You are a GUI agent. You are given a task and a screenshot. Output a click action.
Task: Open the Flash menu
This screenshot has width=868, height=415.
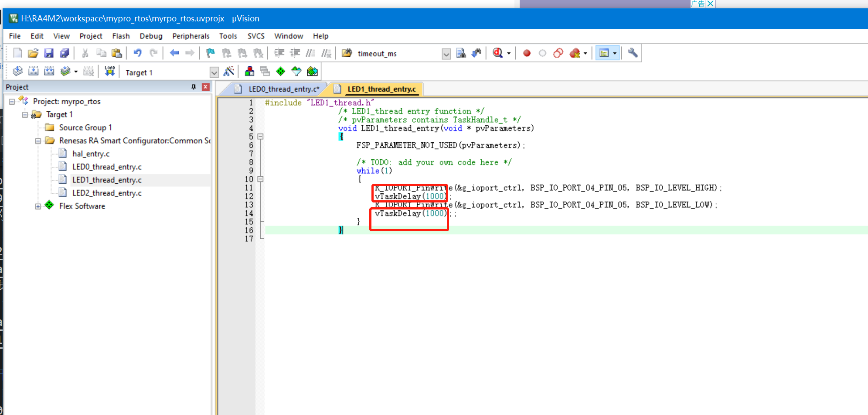tap(121, 36)
